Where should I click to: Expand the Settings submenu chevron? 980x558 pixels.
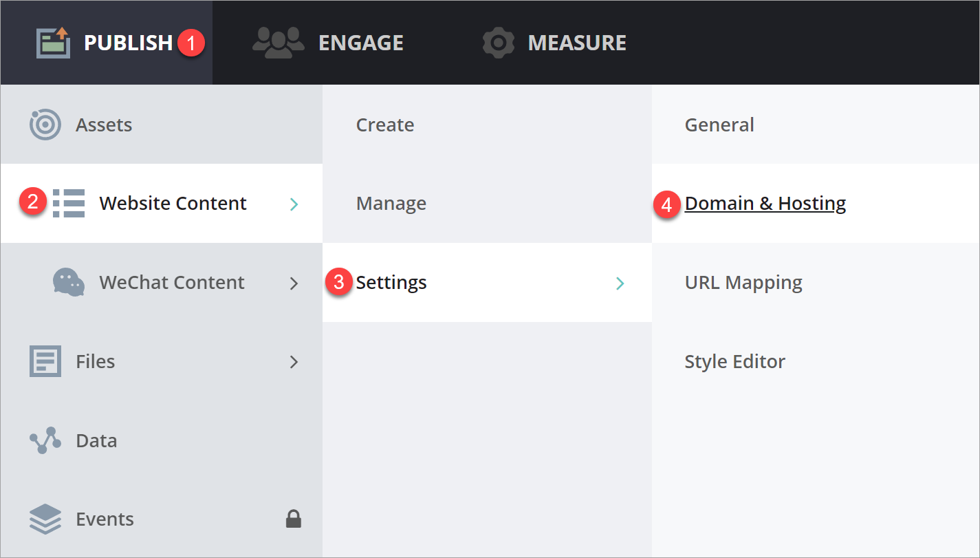click(x=620, y=283)
